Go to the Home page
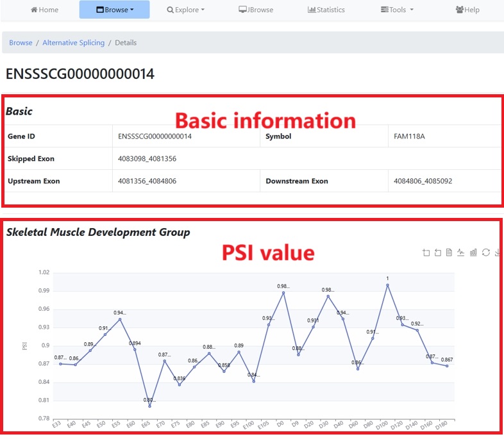504x439 pixels. pyautogui.click(x=44, y=10)
